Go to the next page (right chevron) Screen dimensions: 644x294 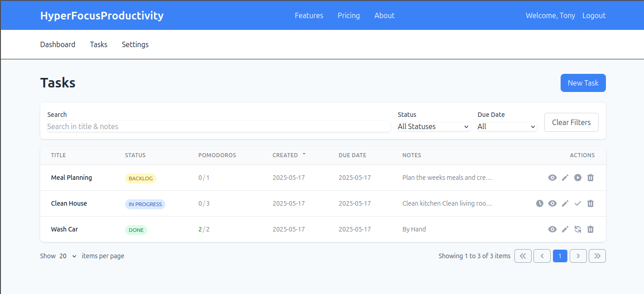[578, 256]
